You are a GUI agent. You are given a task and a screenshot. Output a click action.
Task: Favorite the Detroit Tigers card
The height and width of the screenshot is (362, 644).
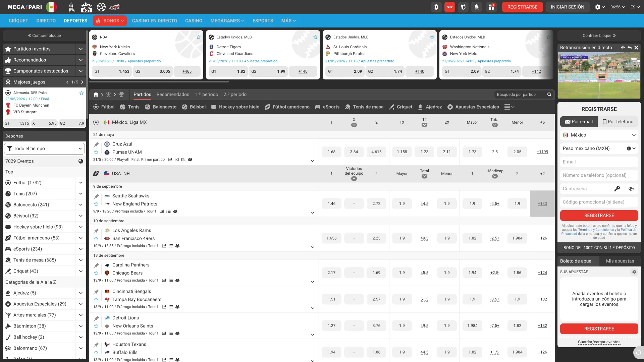point(315,37)
